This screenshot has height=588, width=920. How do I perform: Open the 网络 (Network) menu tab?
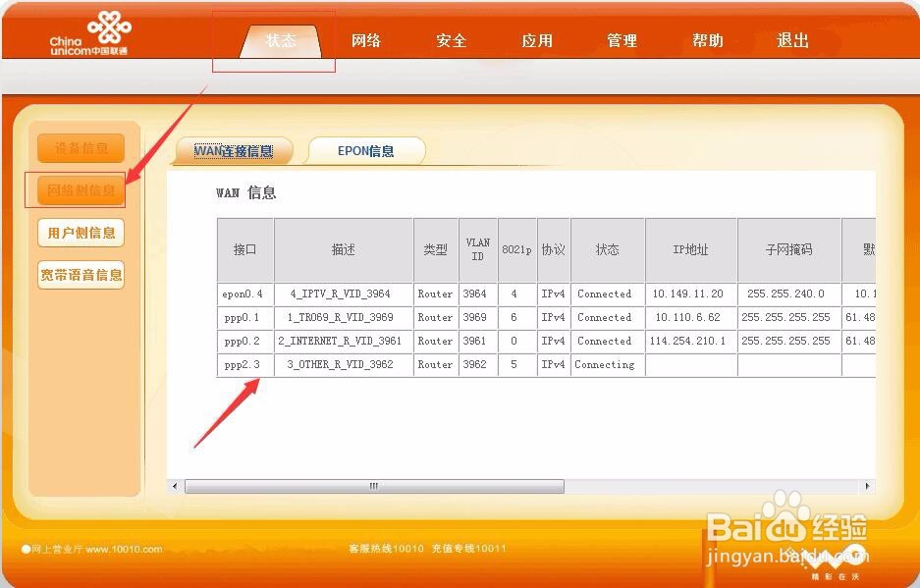click(366, 40)
